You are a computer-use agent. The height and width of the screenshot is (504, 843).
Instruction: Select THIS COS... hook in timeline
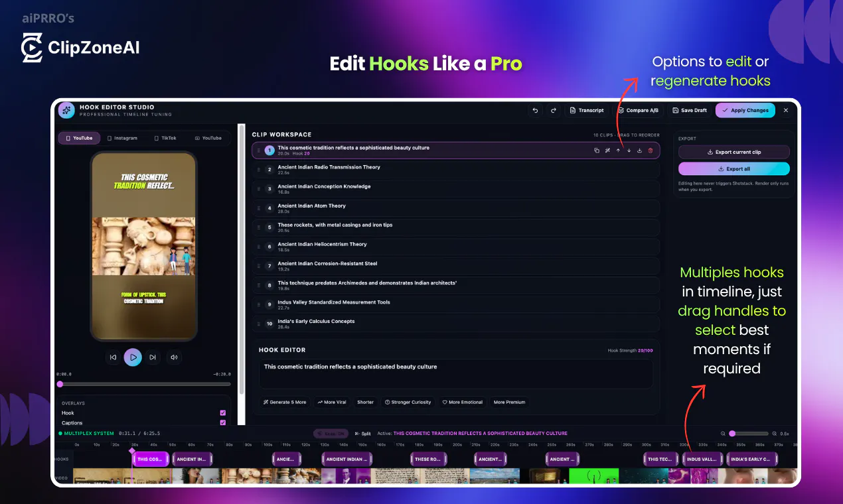click(x=151, y=459)
